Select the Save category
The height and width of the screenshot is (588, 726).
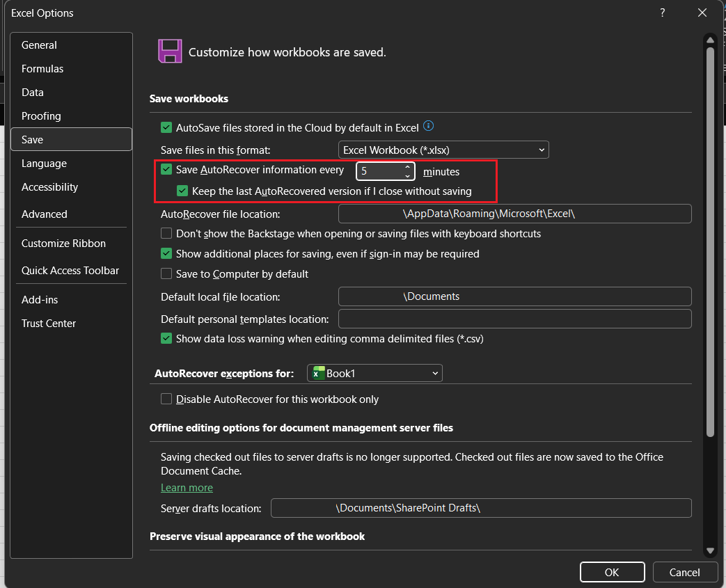[71, 139]
